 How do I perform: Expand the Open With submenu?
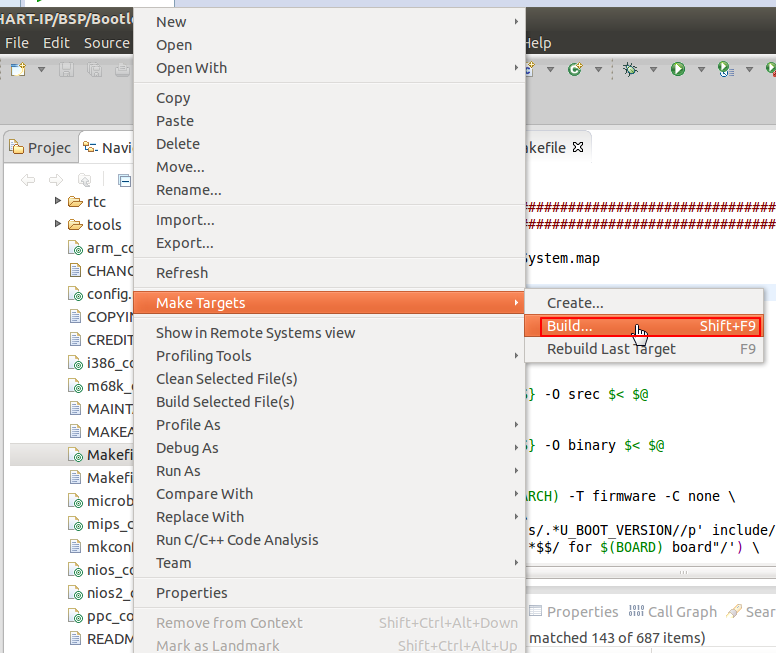point(330,68)
